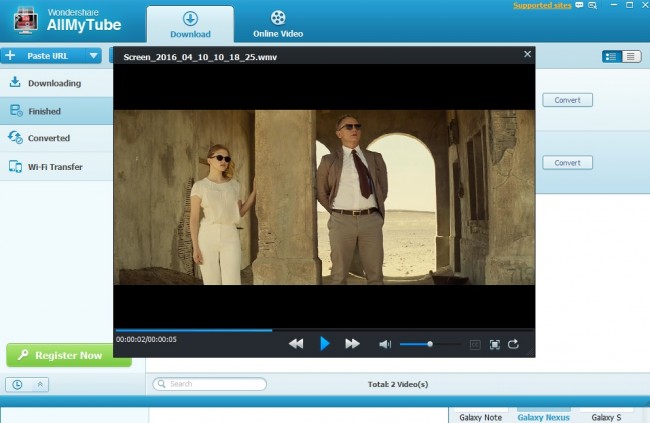Image resolution: width=650 pixels, height=423 pixels.
Task: Maximize the AllMyTube window
Action: pos(629,5)
